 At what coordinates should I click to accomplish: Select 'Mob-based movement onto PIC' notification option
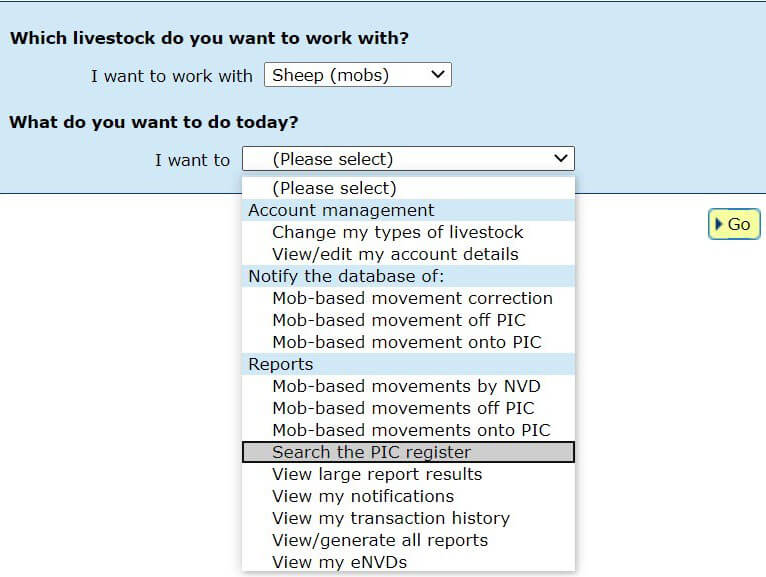(406, 342)
